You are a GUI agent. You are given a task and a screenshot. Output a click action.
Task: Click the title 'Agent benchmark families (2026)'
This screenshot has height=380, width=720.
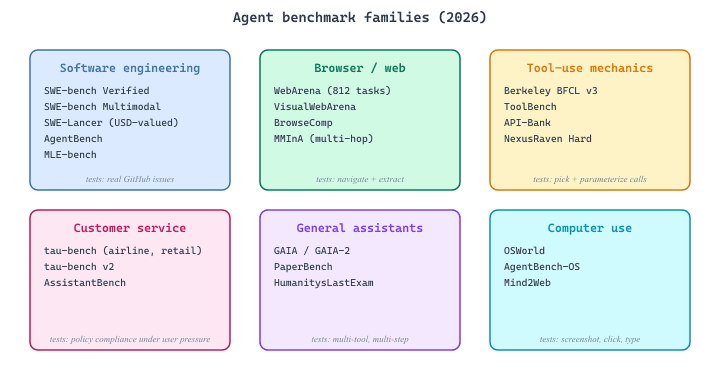coord(360,17)
